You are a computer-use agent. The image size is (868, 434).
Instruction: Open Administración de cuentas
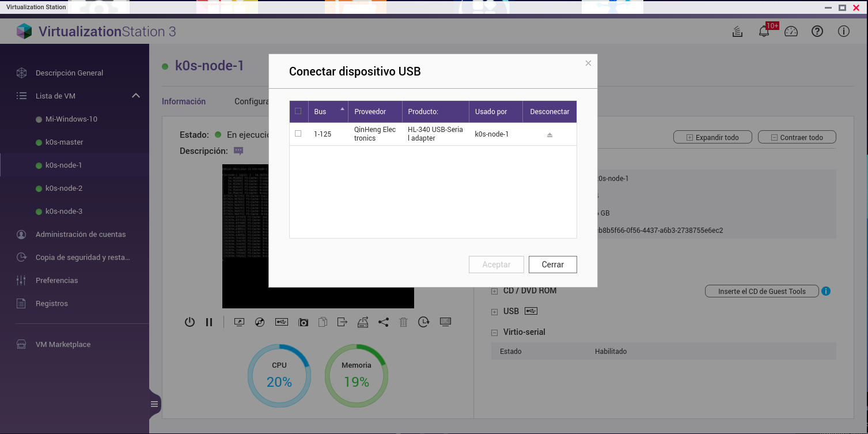(81, 235)
